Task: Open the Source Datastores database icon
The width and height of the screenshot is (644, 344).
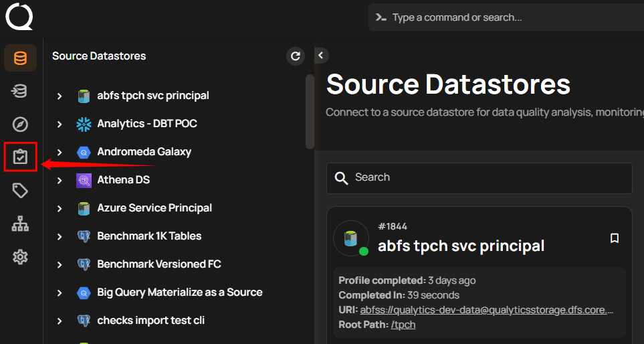Action: coord(20,58)
